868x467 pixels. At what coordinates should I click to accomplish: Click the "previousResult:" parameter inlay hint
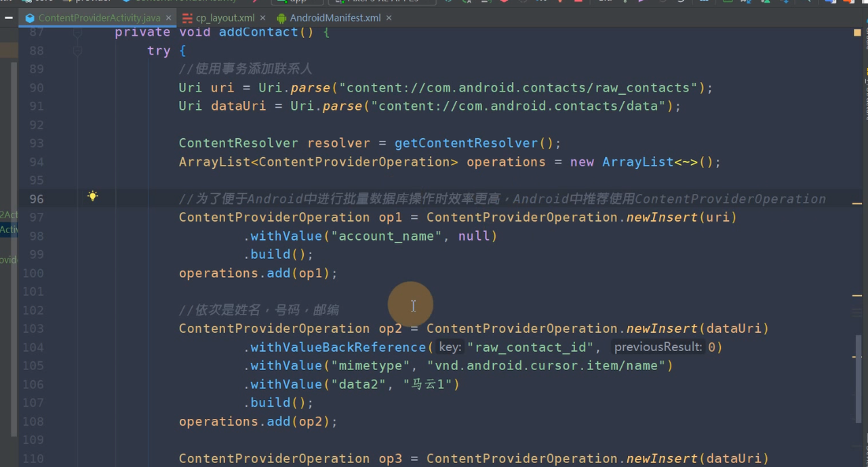pos(658,347)
